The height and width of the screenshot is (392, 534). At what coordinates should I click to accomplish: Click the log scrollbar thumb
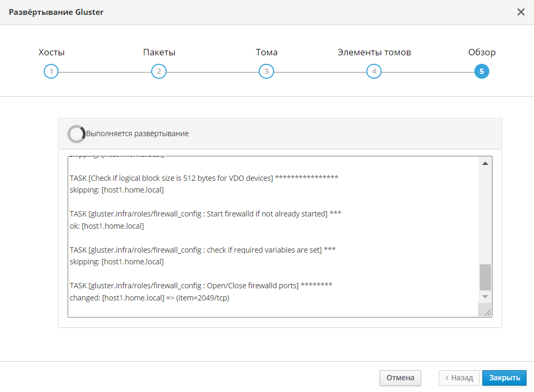pos(485,277)
